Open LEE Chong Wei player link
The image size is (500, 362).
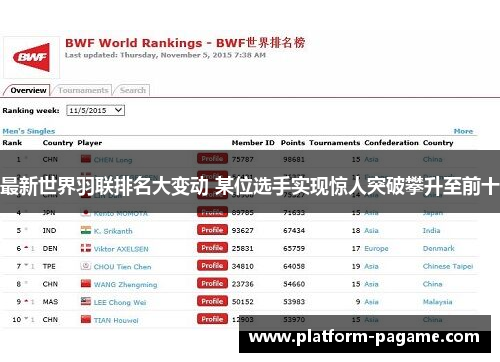(120, 302)
